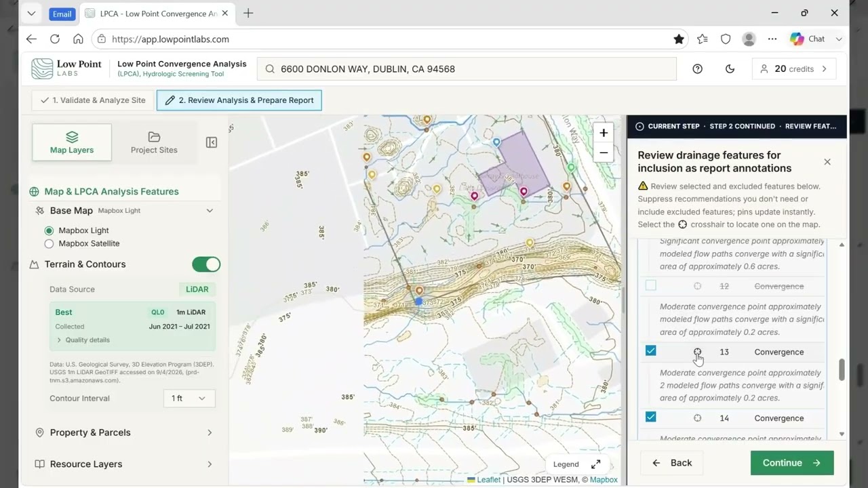The image size is (868, 488).
Task: Zoom in on the map
Action: [x=604, y=133]
